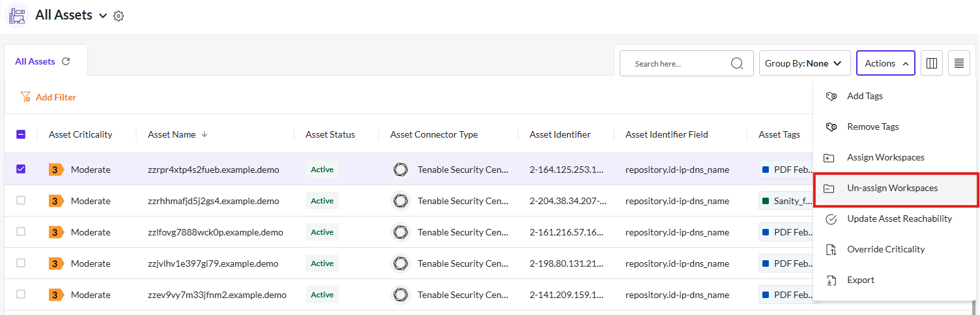Click the Export download icon

[831, 280]
